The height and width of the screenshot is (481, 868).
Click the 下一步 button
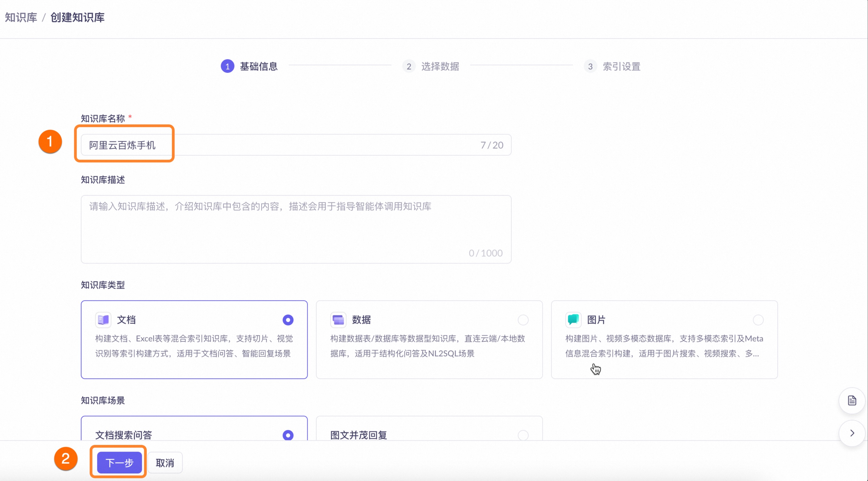pos(119,463)
